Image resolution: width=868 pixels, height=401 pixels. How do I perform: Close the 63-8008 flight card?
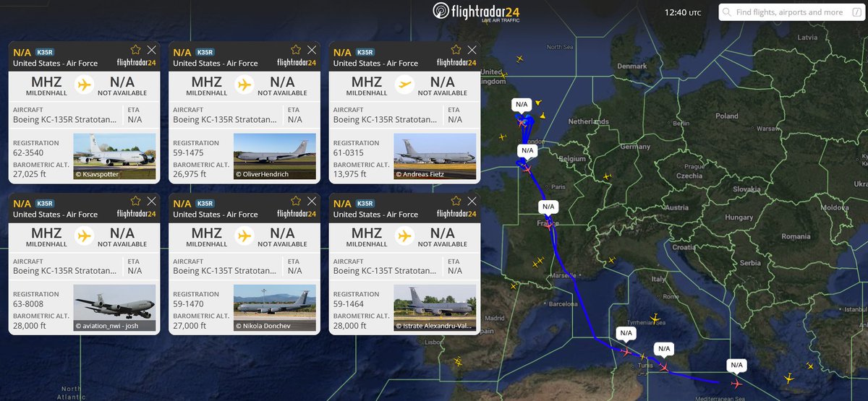click(151, 201)
